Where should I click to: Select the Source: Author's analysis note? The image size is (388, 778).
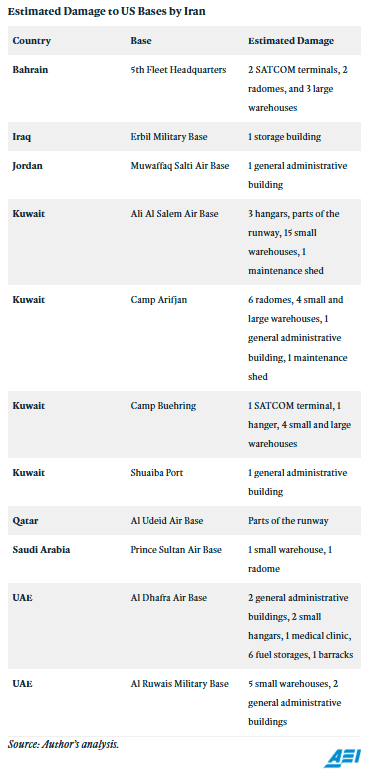pos(64,744)
